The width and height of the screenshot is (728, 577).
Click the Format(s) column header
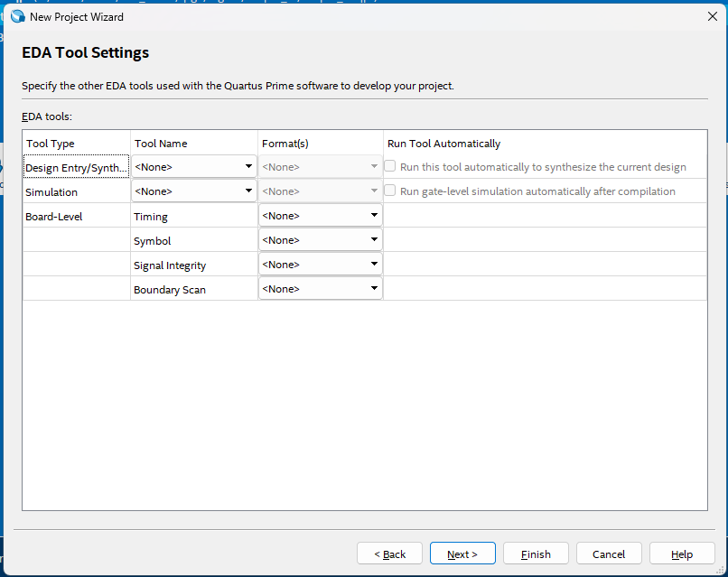[321, 143]
